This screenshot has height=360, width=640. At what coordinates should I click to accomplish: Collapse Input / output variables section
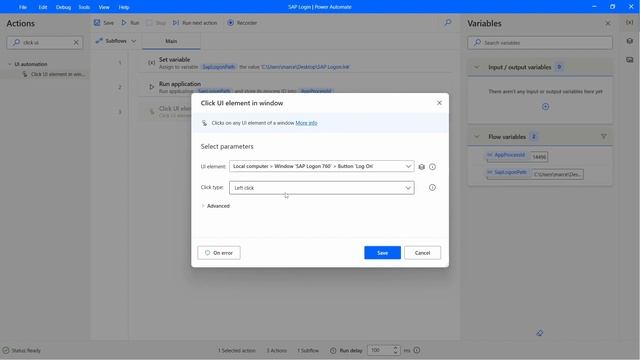476,67
